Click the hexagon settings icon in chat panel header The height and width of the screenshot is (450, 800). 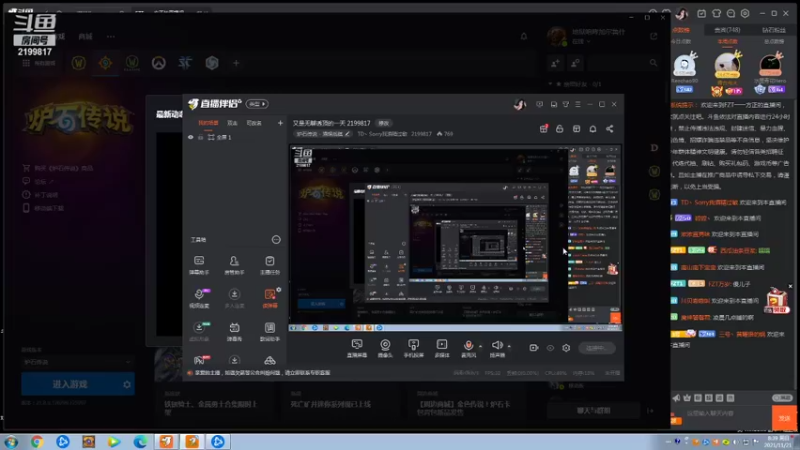coord(745,13)
